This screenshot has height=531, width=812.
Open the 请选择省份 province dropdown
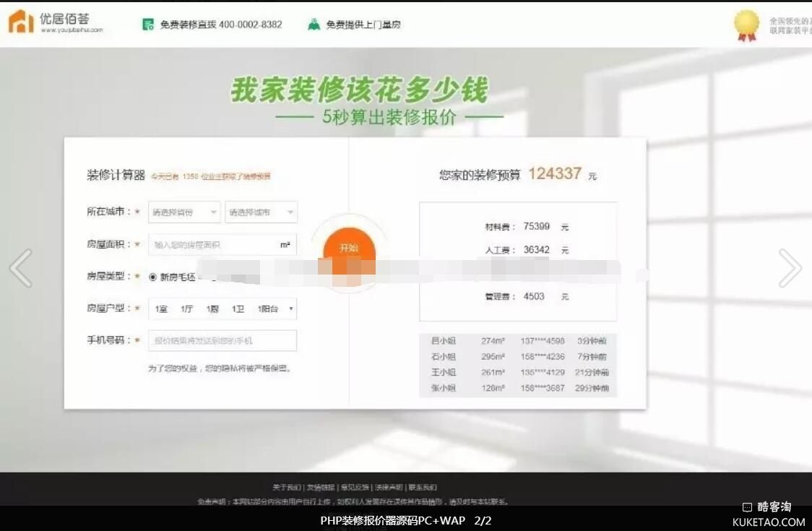click(x=184, y=212)
